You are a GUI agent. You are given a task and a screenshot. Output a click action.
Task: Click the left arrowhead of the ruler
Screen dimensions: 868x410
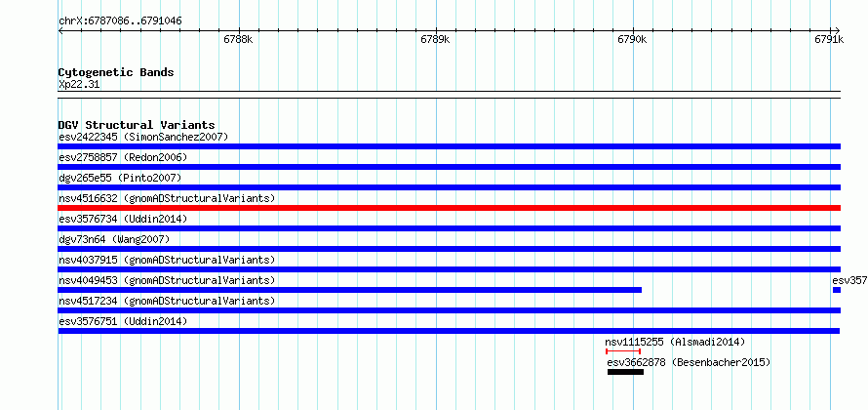pos(60,30)
